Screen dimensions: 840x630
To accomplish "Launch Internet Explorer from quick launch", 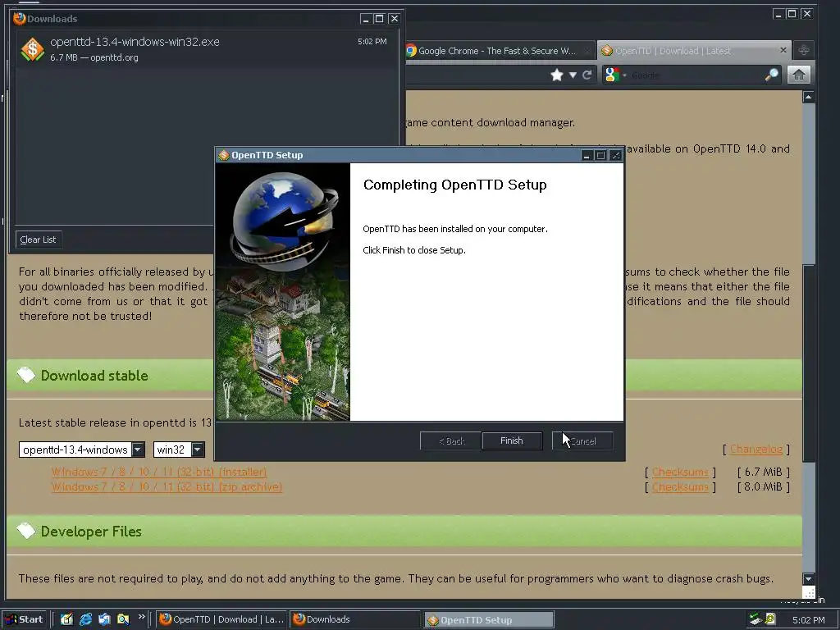I will click(85, 619).
